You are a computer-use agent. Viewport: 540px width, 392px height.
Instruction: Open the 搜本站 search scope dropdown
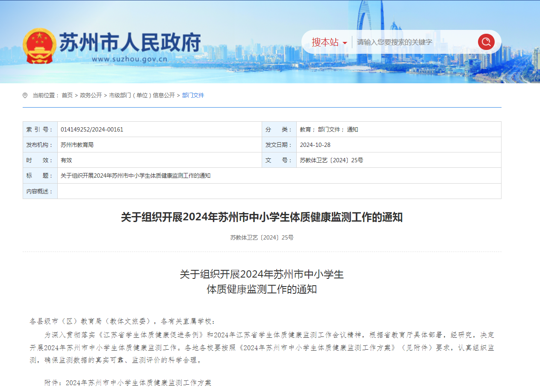325,42
